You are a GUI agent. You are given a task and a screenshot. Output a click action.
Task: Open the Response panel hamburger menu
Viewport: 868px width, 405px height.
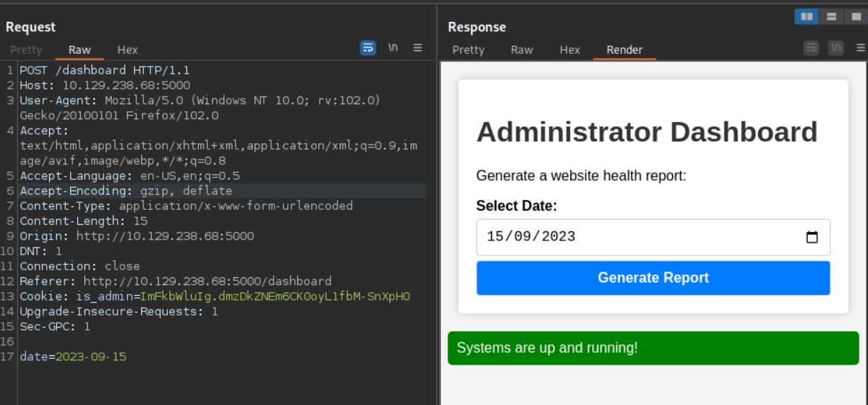click(861, 48)
